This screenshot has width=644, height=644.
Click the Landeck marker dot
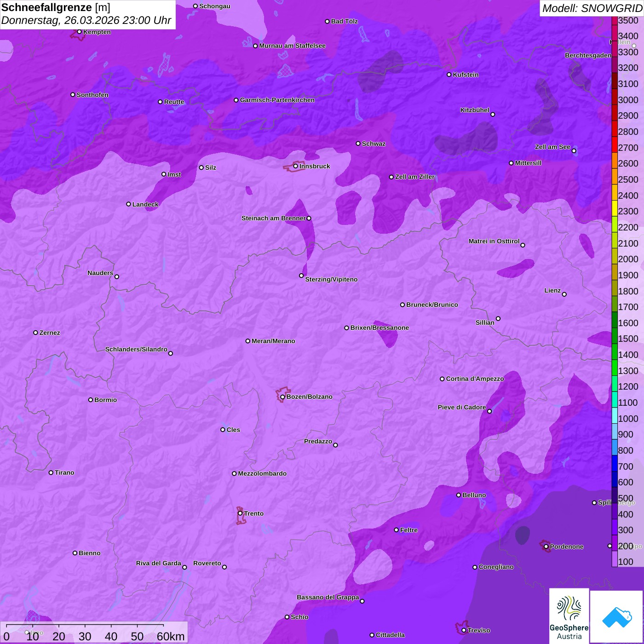coord(128,204)
